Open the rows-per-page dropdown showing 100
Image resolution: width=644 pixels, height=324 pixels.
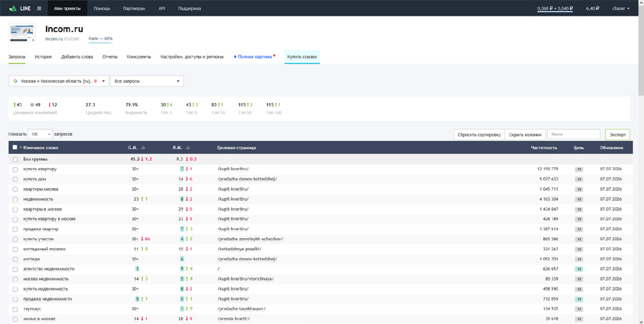(x=40, y=134)
